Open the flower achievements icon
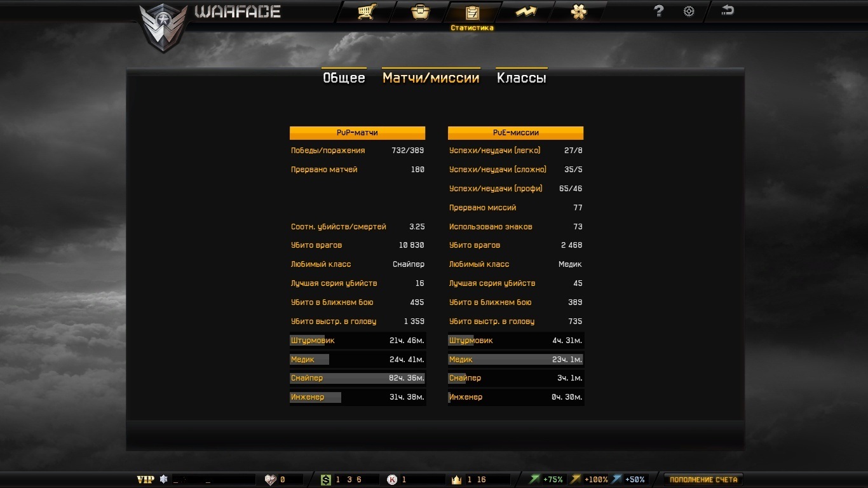 579,12
